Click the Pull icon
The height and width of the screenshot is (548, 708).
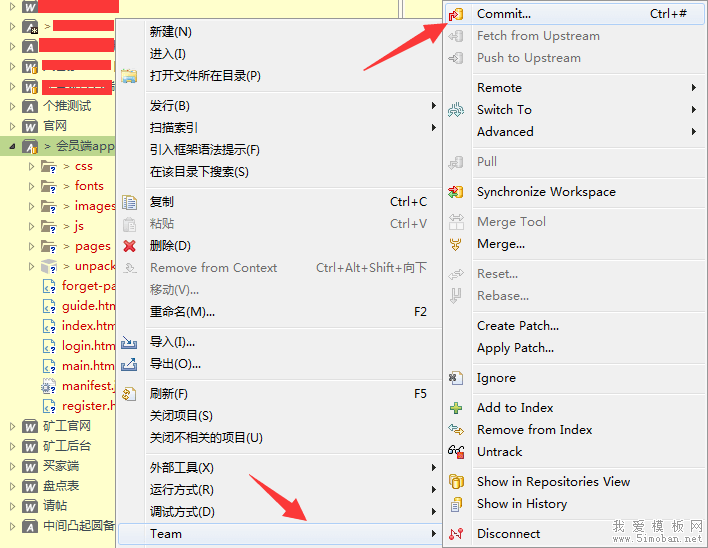coord(456,162)
